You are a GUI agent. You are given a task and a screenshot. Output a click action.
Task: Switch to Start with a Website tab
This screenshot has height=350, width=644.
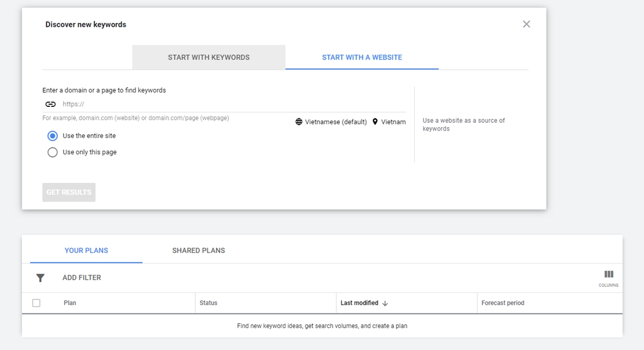click(x=362, y=57)
